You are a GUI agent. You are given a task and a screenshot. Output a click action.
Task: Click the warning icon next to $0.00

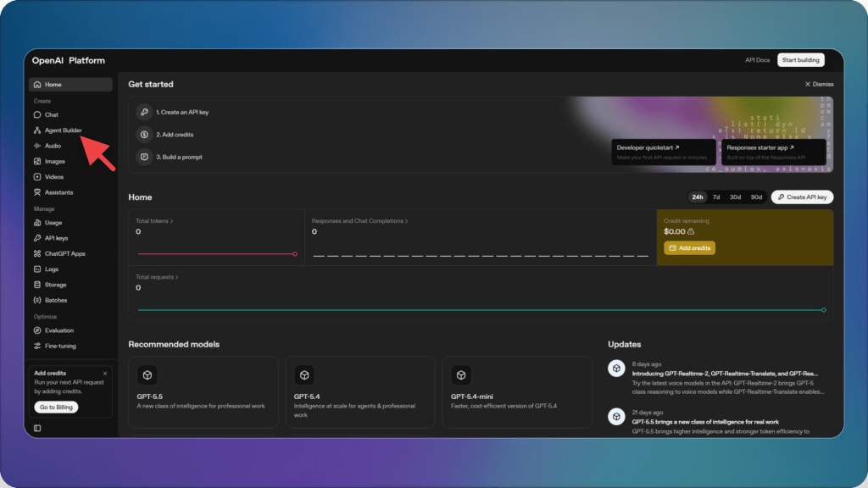(x=691, y=231)
